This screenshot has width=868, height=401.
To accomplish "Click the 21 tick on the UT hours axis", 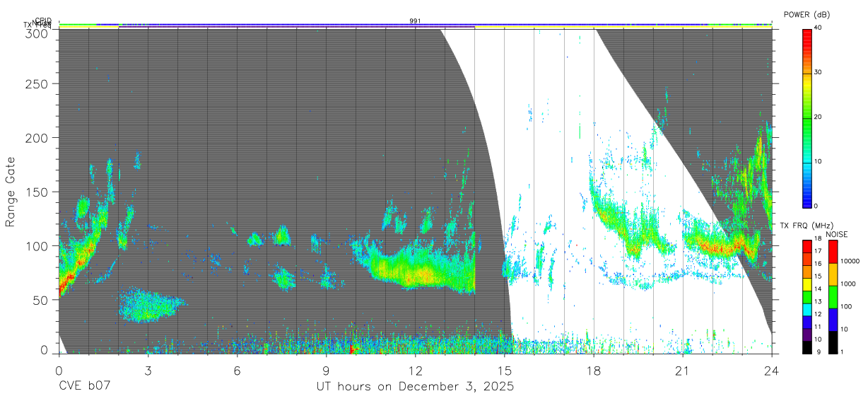I will pos(682,371).
